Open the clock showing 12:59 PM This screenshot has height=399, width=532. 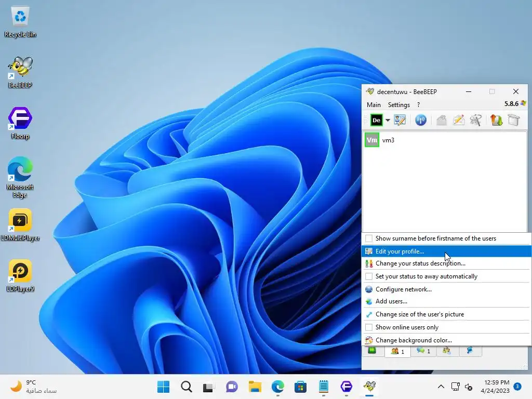point(495,387)
